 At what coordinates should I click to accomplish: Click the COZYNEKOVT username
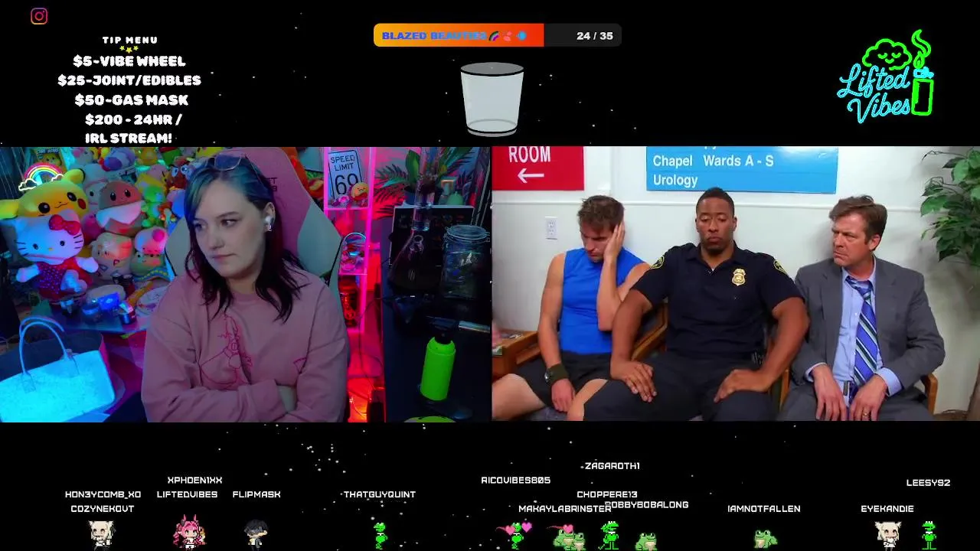pyautogui.click(x=103, y=509)
